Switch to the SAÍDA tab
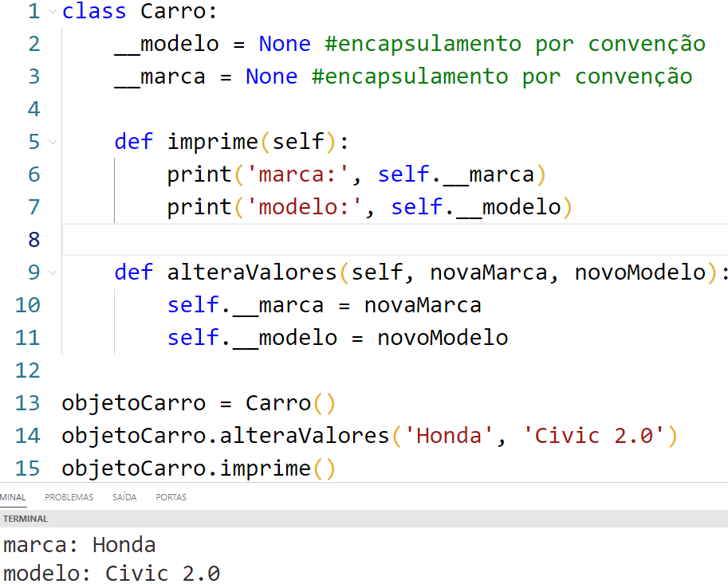This screenshot has height=584, width=728. (x=124, y=497)
